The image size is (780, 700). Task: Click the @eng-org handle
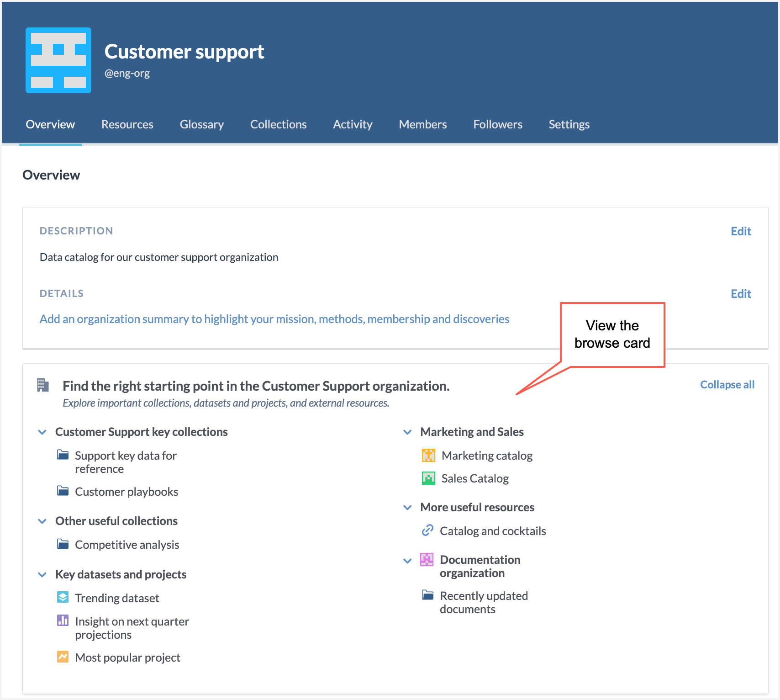pyautogui.click(x=127, y=73)
